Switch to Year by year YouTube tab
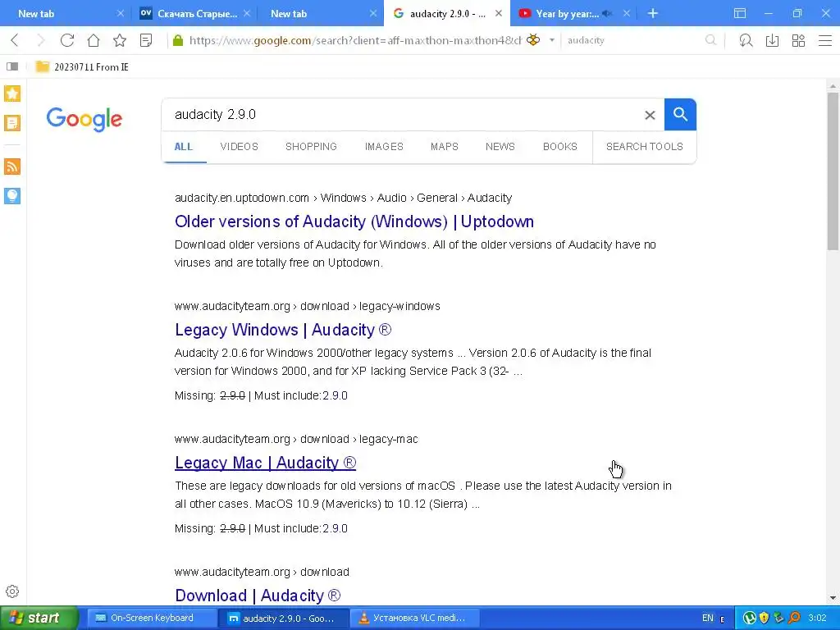 (x=567, y=13)
